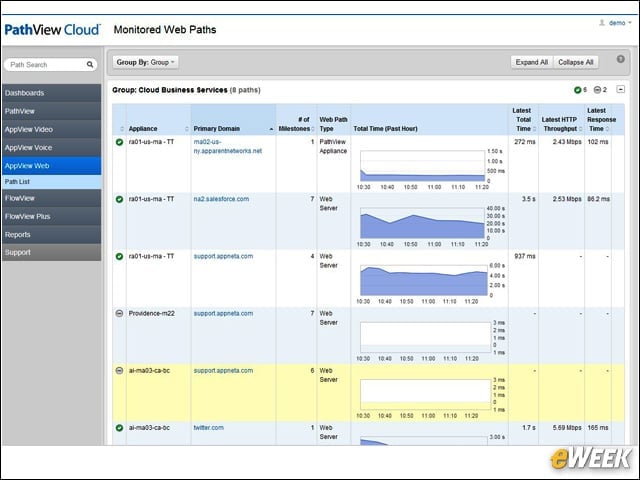Screen dimensions: 640x480
Task: Click the Expand All button
Action: tap(531, 62)
